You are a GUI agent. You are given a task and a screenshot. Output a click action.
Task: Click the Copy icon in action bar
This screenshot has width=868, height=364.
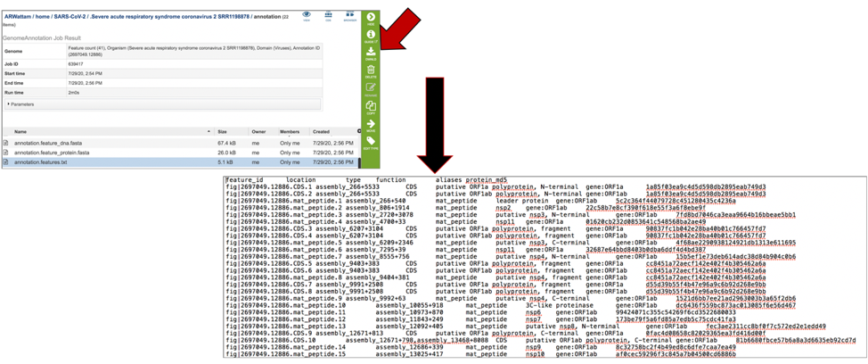[371, 107]
